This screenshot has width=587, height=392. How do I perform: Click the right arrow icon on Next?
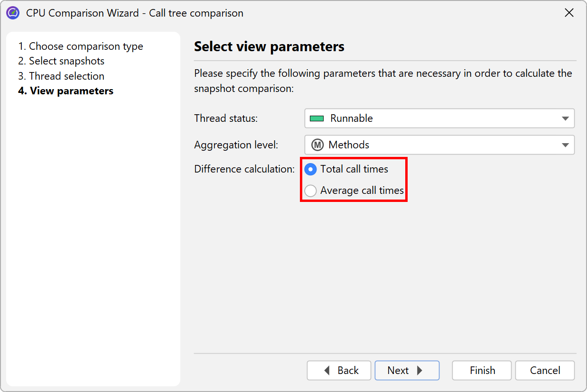pos(419,371)
